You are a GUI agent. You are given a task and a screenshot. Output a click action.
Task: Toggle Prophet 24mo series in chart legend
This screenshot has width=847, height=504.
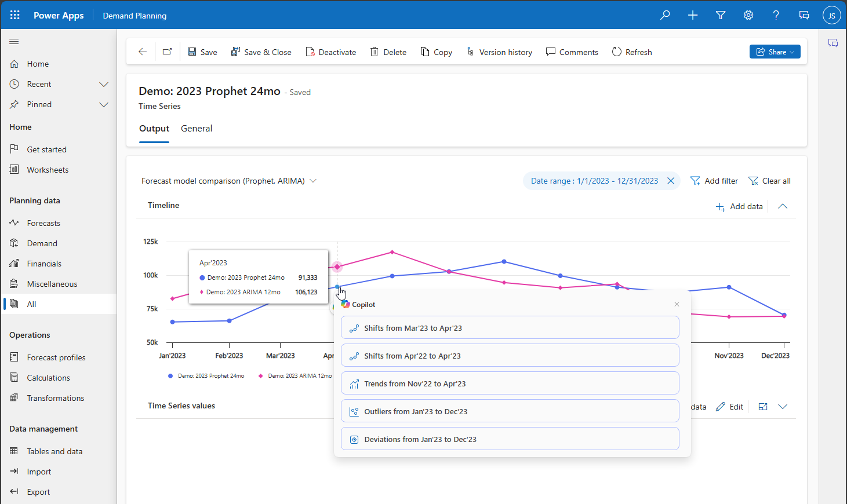coord(206,376)
